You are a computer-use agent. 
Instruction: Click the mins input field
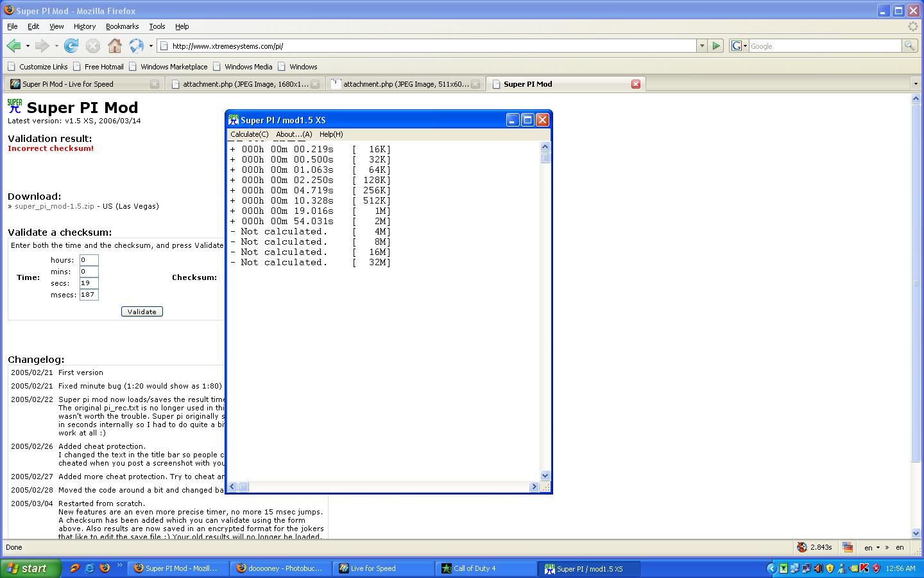click(89, 272)
